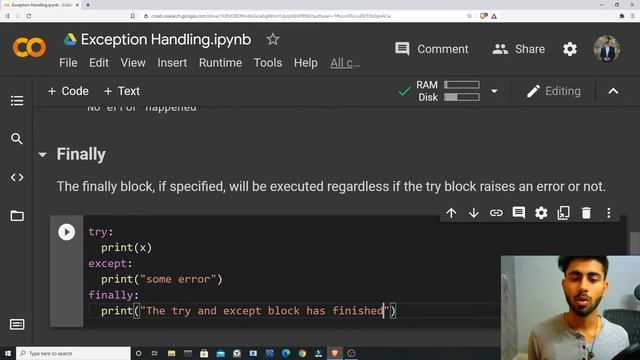The height and width of the screenshot is (360, 640).
Task: Open Task View on the taskbar
Action: 155,353
